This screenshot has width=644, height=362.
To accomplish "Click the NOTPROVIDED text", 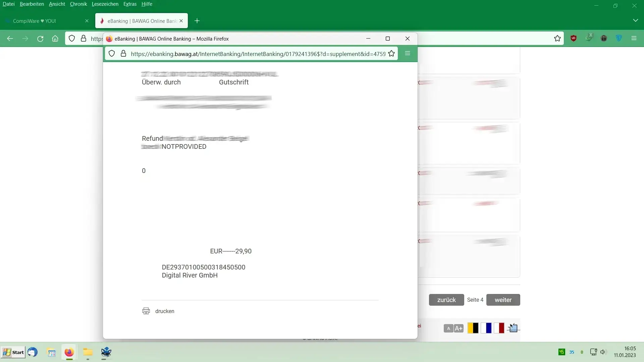I will point(184,146).
